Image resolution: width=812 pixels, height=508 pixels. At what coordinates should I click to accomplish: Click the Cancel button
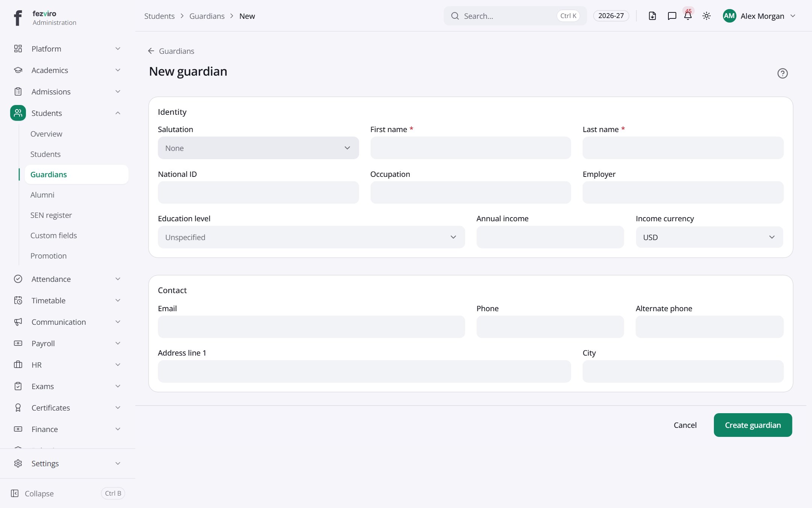685,425
